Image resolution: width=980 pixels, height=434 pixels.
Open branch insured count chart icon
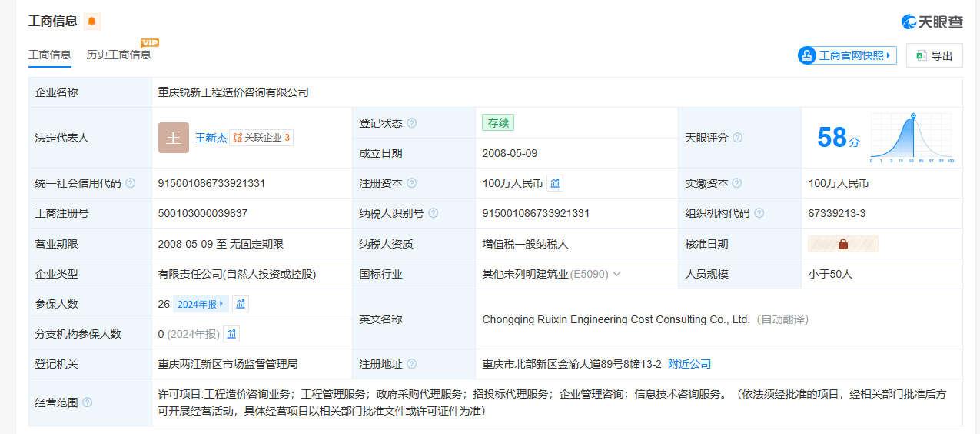231,334
